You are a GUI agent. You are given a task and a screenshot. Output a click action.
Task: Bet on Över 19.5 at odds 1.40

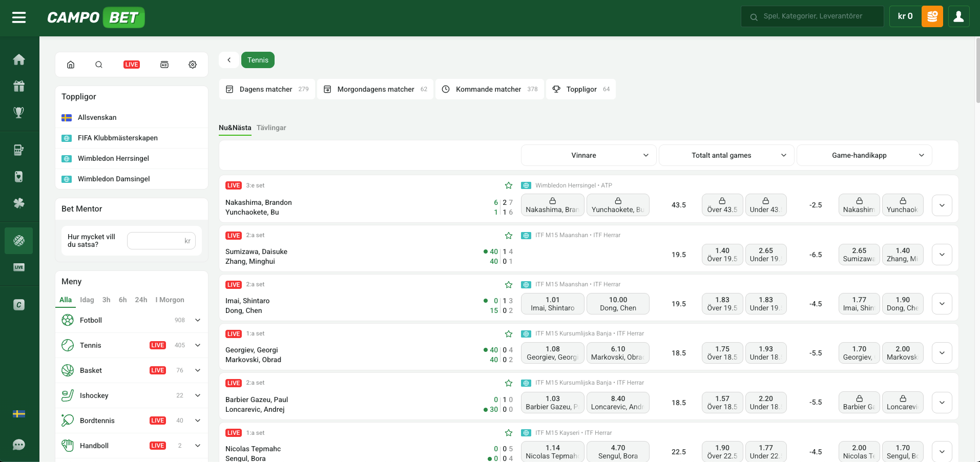(722, 255)
